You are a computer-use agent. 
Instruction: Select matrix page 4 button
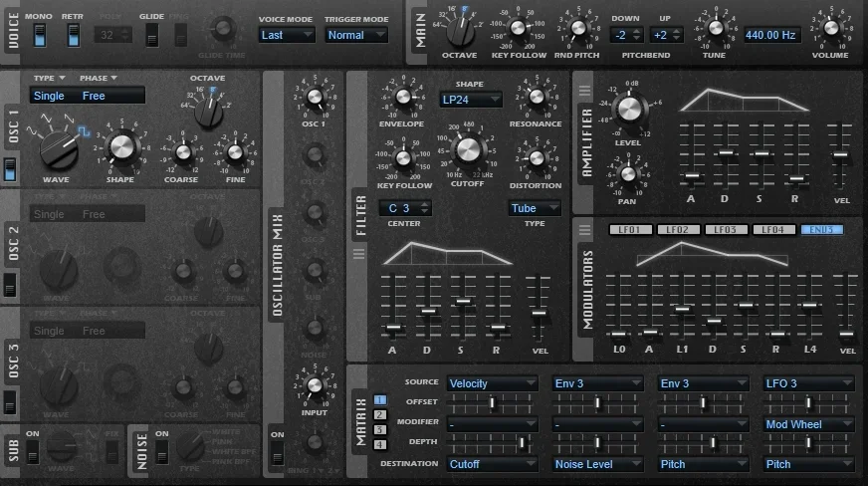(x=380, y=444)
